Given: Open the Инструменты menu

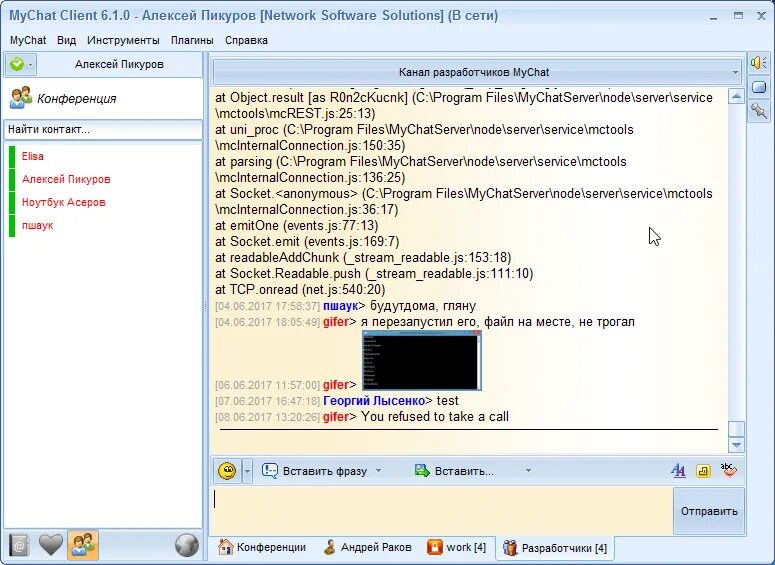Looking at the screenshot, I should (x=123, y=40).
